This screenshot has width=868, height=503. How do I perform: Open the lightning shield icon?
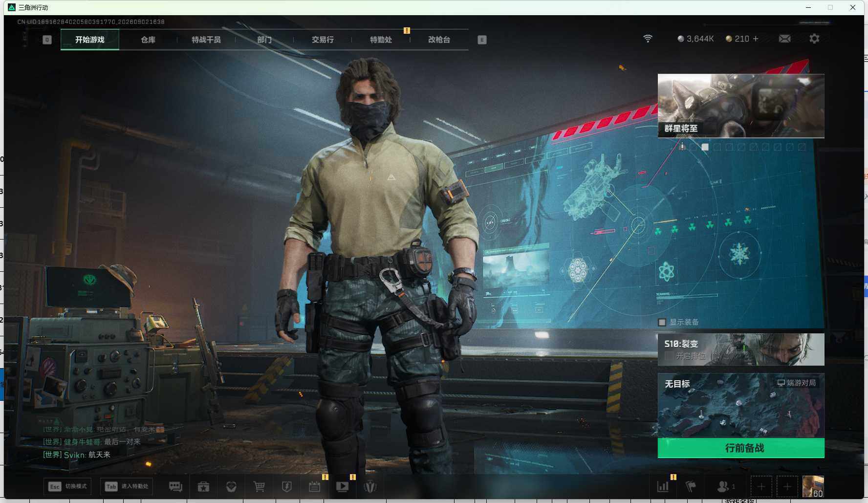[x=287, y=486]
